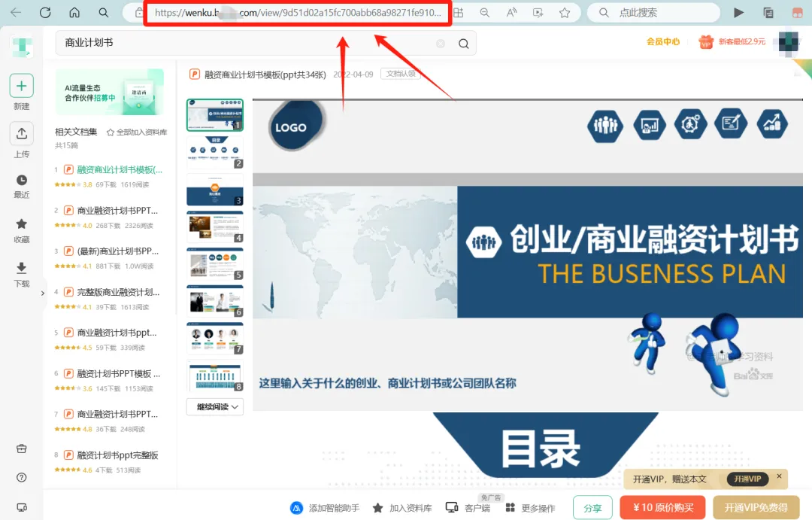Select slide thumbnail 7
Image resolution: width=812 pixels, height=520 pixels.
tap(215, 339)
